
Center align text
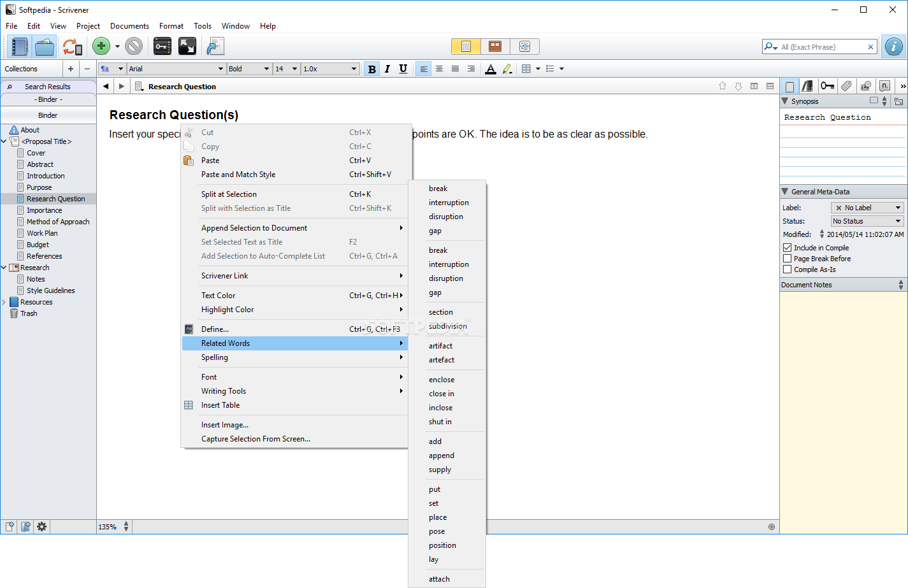point(440,69)
